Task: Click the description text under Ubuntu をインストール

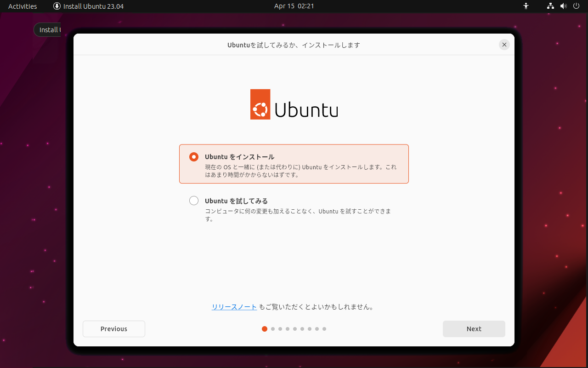Action: (301, 171)
